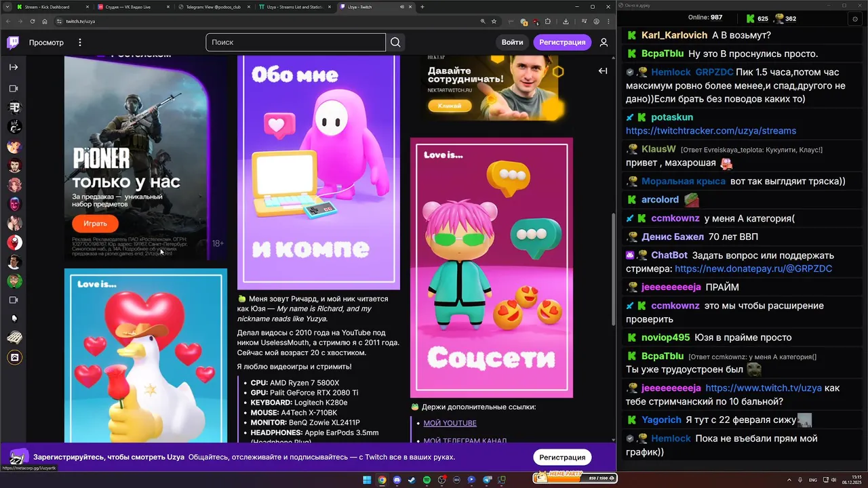Open the Chrome tab search dropdown
This screenshot has width=868, height=488.
click(x=7, y=7)
